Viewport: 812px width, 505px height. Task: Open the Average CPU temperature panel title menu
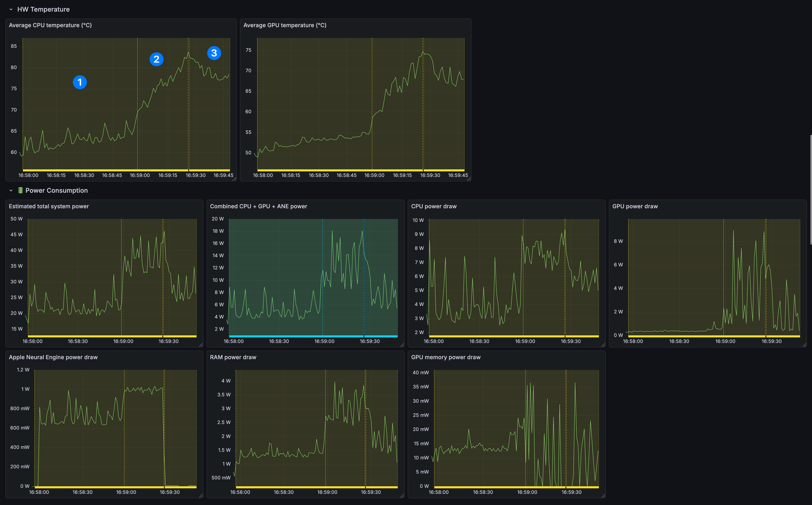point(50,25)
